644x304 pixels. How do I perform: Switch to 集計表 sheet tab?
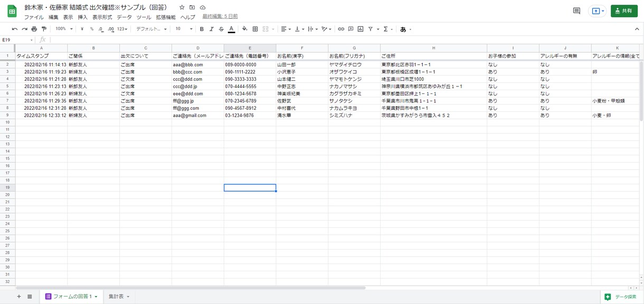(x=119, y=297)
